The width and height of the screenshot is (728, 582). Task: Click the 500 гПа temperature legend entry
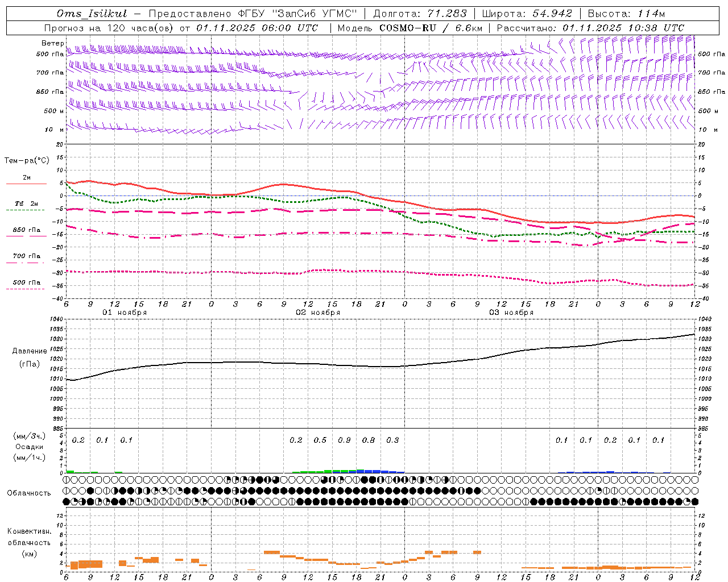[27, 282]
